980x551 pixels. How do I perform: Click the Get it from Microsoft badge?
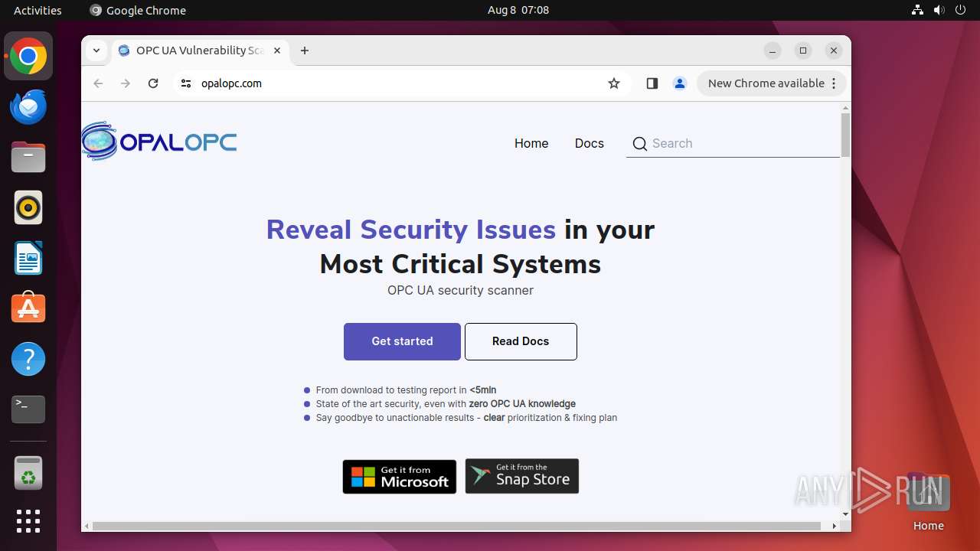point(400,477)
